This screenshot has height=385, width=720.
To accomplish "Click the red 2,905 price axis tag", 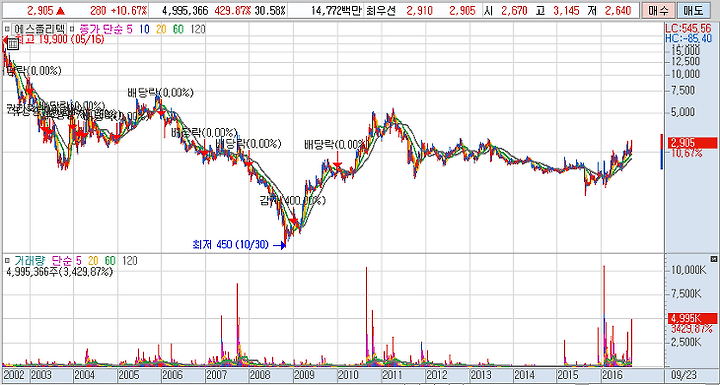I will (x=692, y=142).
